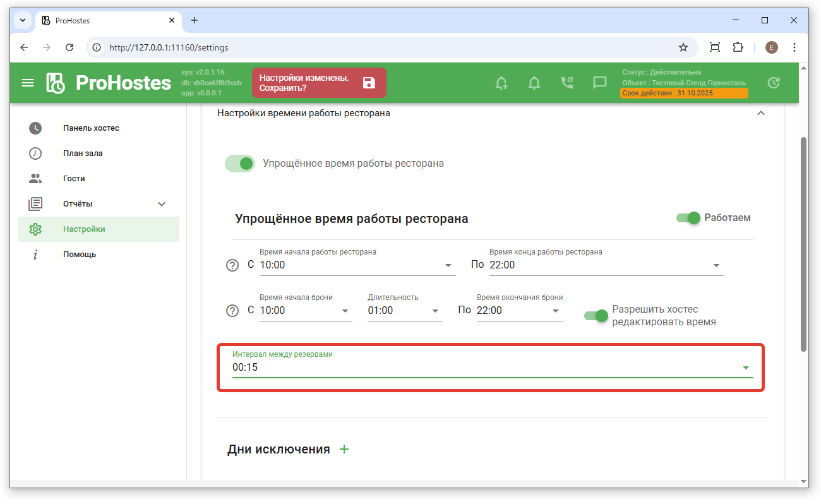821x504 pixels.
Task: Expand the Отчёты sidebar submenu
Action: [x=162, y=204]
